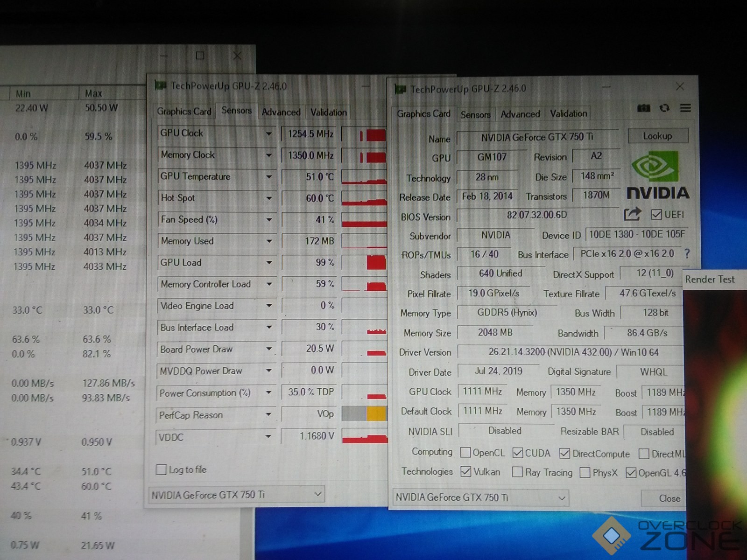Select Sensors tab in the Sensors window
Viewport: 747px width, 560px height.
(236, 111)
